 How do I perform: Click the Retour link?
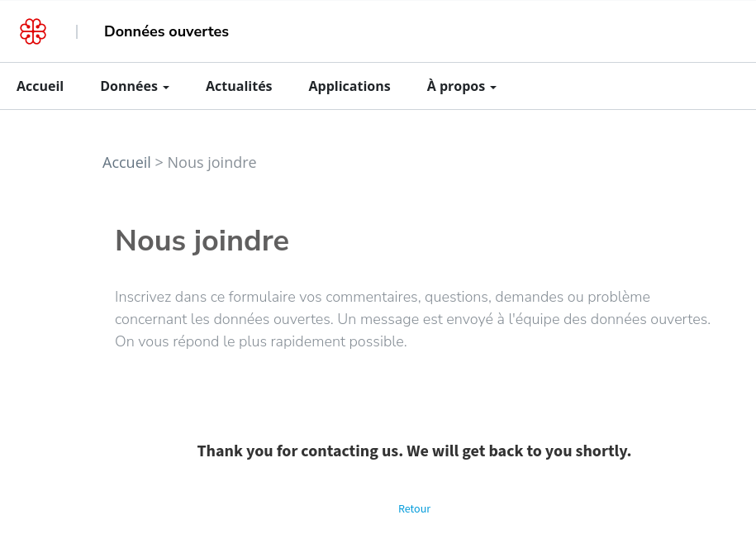[x=414, y=508]
